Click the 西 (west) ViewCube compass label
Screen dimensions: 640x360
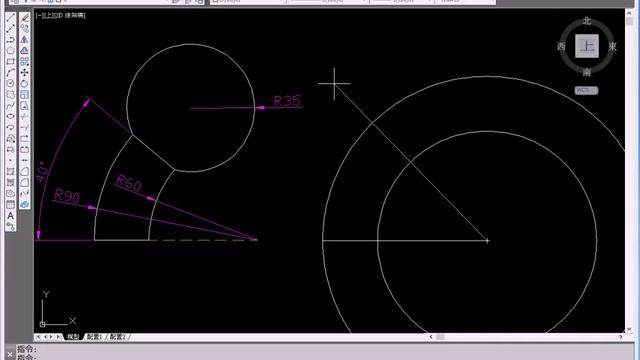[562, 47]
